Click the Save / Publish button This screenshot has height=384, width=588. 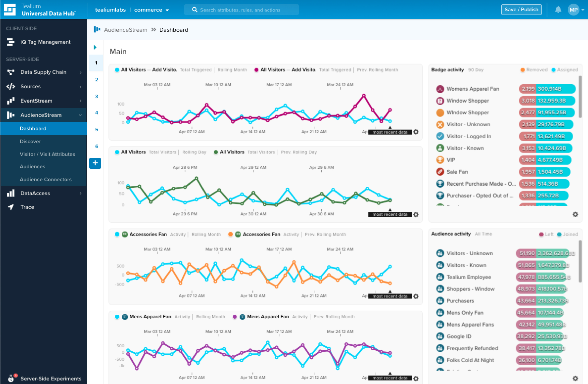(521, 9)
